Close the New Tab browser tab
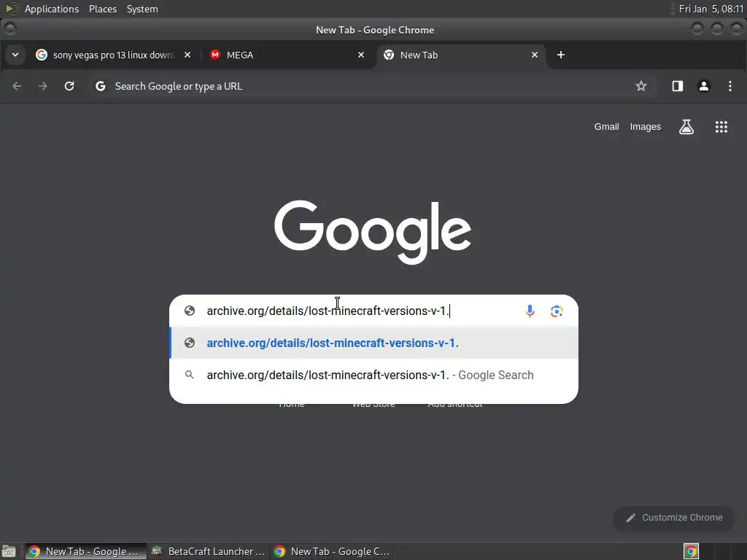 [535, 55]
